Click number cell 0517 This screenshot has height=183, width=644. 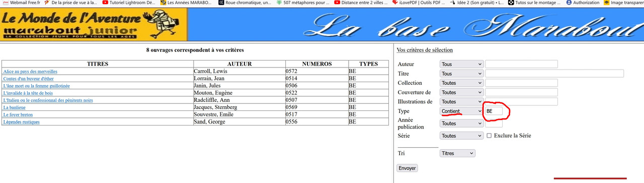[317, 114]
